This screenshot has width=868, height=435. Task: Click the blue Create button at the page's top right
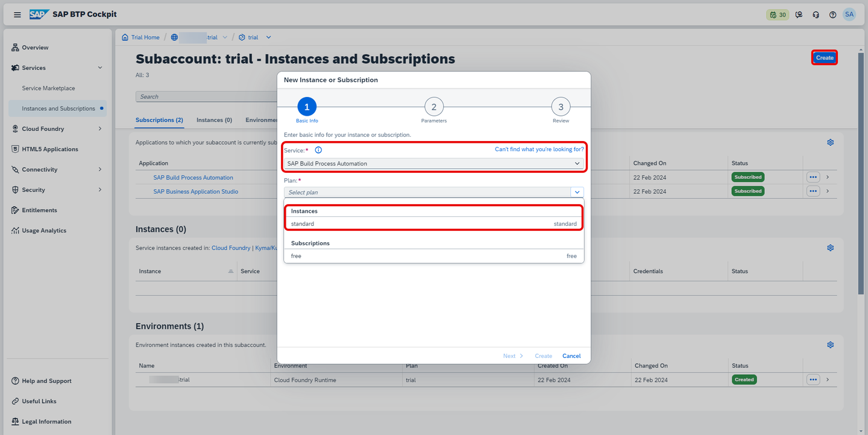tap(825, 58)
